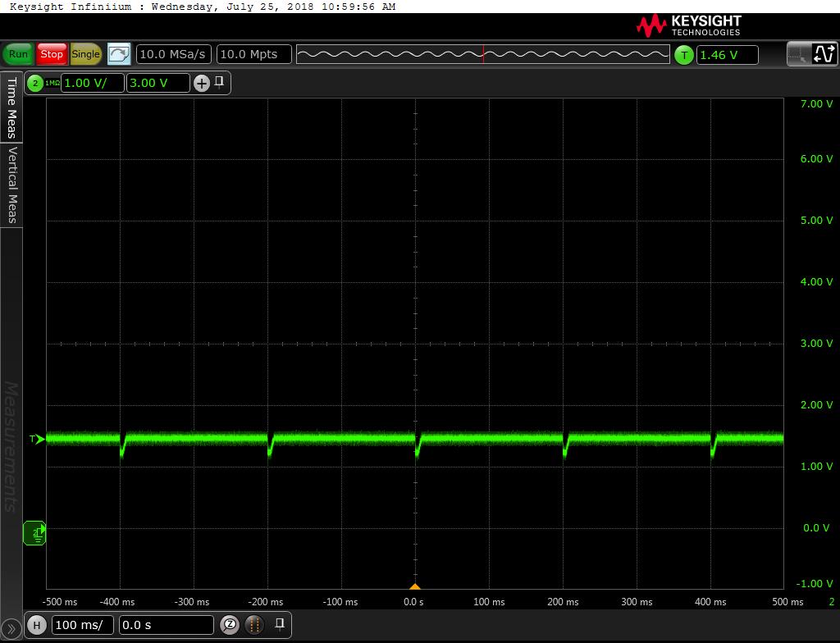Screen dimensions: 840x643
Task: Edit the 0.0 s horizontal position field
Action: (x=166, y=625)
